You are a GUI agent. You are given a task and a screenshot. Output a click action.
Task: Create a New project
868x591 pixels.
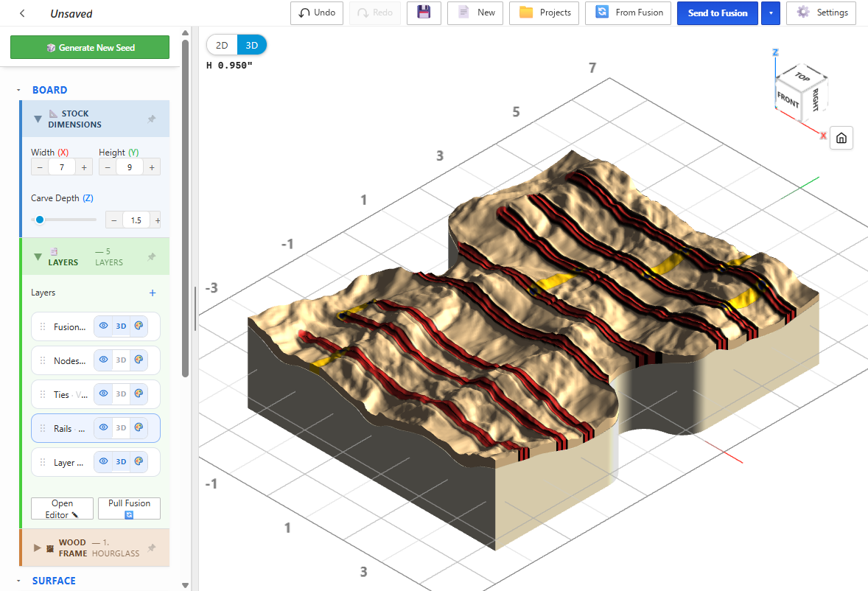point(475,13)
